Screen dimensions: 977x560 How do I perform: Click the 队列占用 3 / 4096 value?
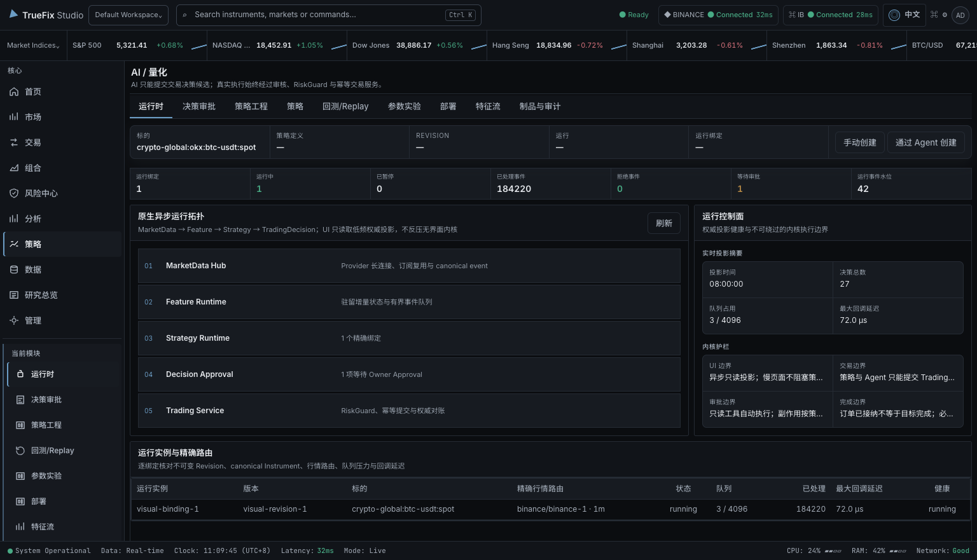tap(725, 320)
